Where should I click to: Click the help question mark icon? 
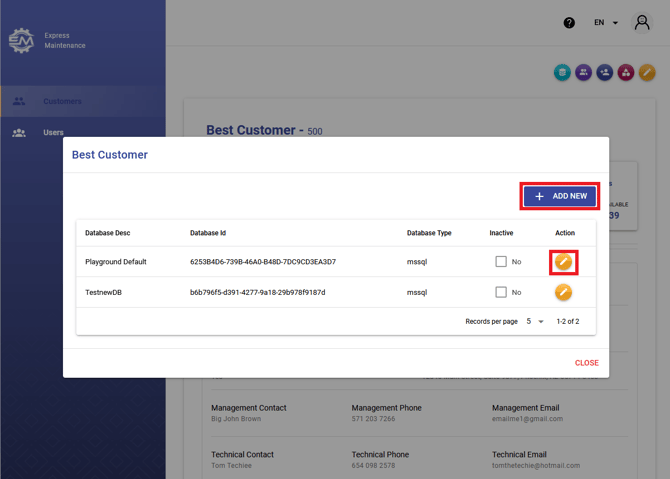click(569, 23)
